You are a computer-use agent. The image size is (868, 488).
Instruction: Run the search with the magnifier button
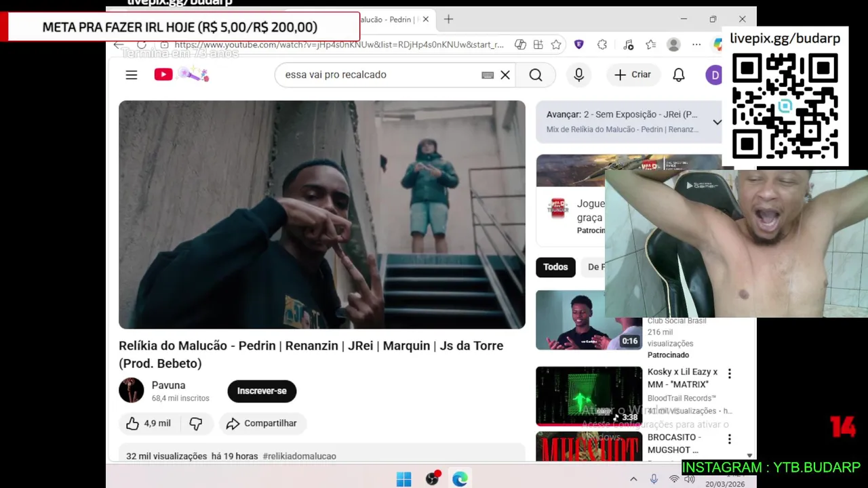pyautogui.click(x=536, y=75)
